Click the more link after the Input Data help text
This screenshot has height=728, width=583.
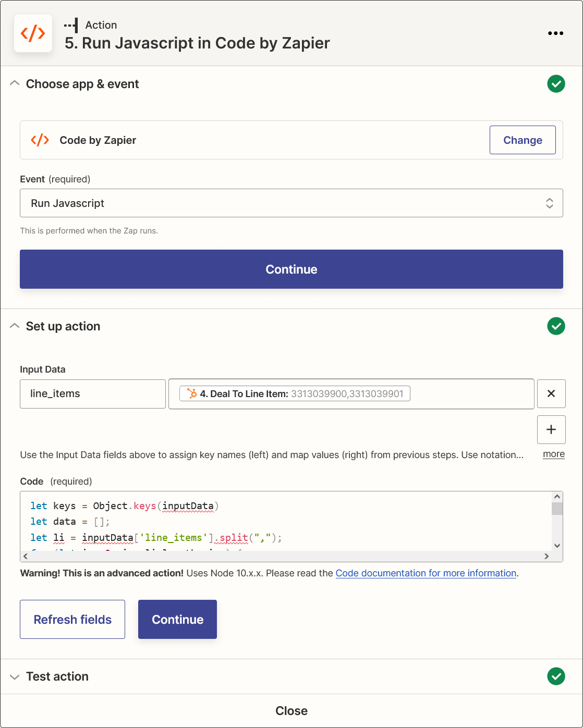(553, 454)
